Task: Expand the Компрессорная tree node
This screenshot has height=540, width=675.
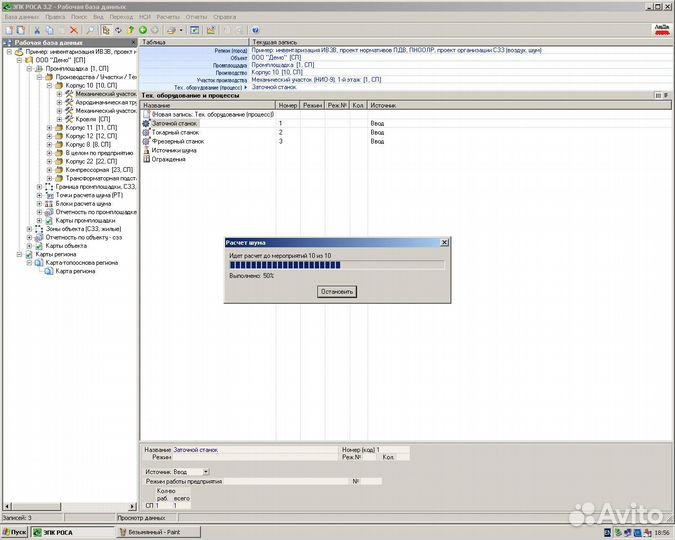Action: point(49,170)
